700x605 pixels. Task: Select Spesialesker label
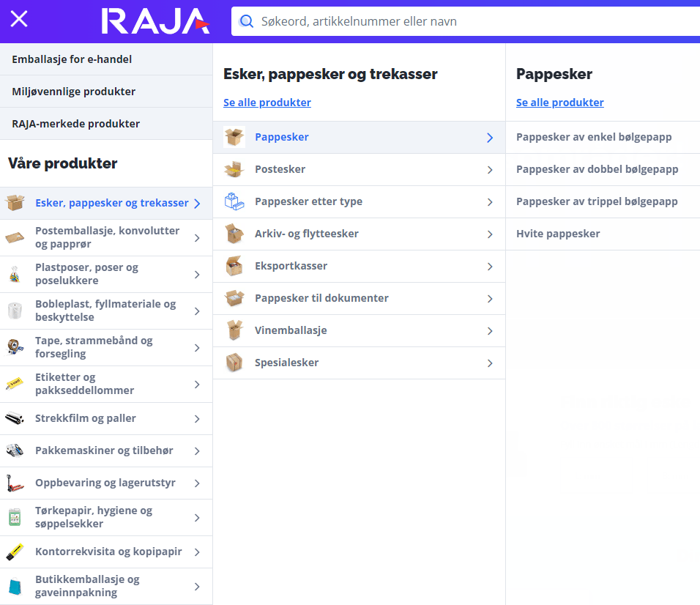pos(286,363)
